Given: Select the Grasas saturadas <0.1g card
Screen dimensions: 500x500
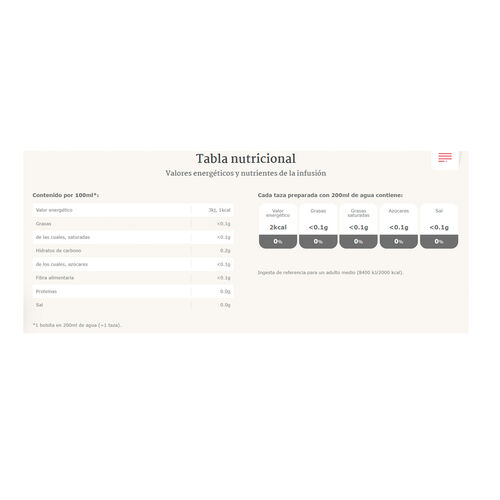Looking at the screenshot, I should 358,226.
